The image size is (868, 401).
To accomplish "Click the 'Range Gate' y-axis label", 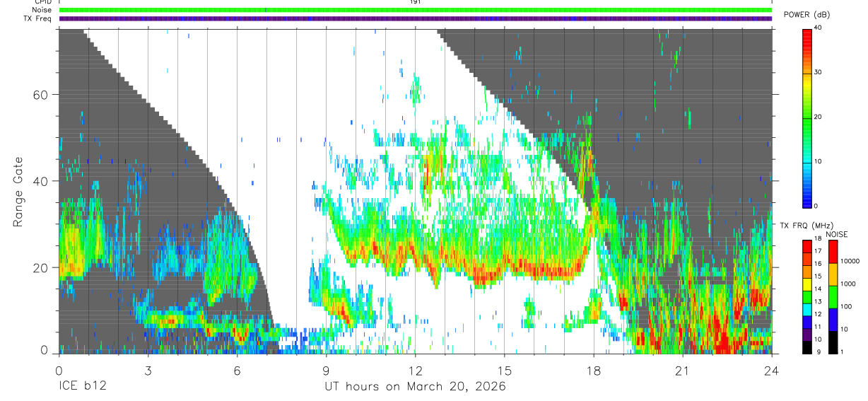I will tap(18, 191).
